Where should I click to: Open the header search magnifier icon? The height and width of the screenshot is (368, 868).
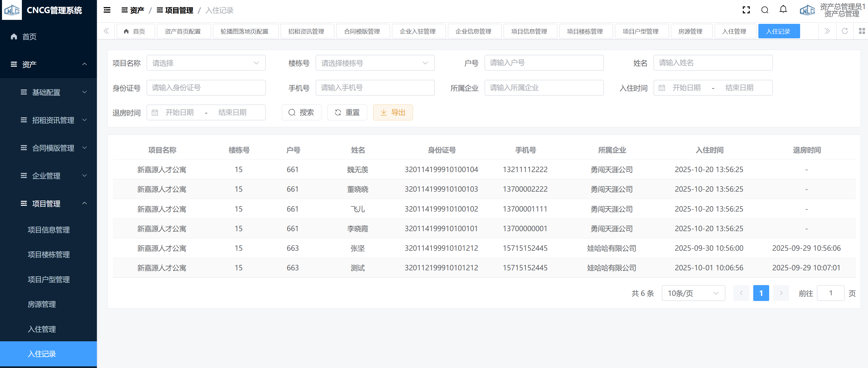765,10
